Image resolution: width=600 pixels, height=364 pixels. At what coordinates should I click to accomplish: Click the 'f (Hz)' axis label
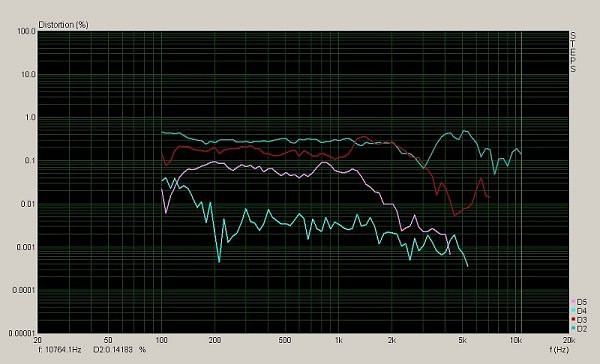pyautogui.click(x=559, y=349)
